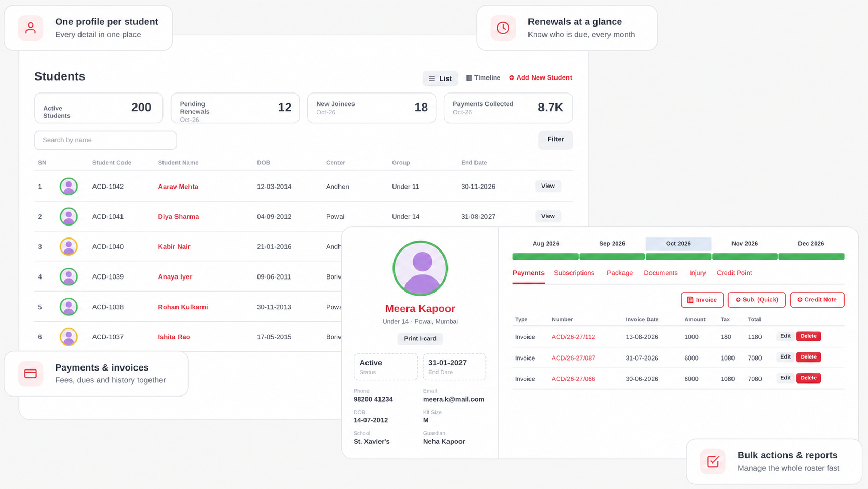Viewport: 868px width, 489px height.
Task: Open the Credit Point tab
Action: (734, 273)
